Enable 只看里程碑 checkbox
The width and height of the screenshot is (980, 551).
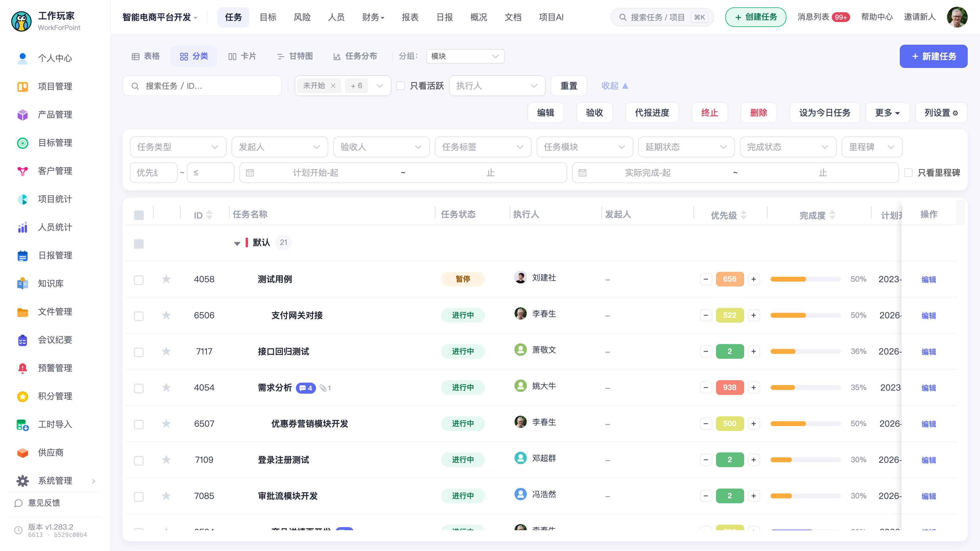pos(908,173)
